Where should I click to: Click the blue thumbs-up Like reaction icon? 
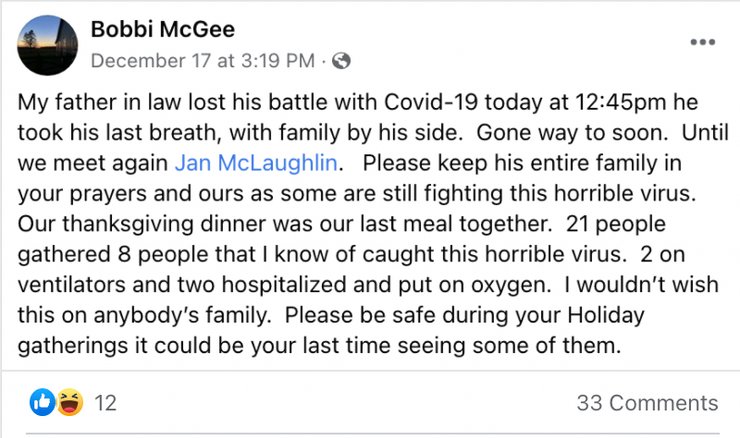pos(42,402)
